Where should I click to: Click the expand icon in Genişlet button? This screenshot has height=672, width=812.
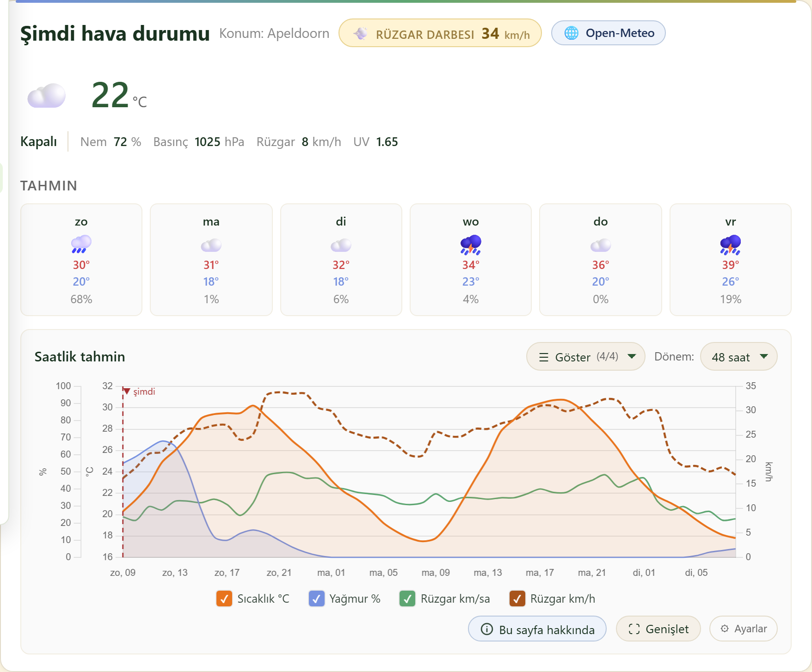click(634, 629)
